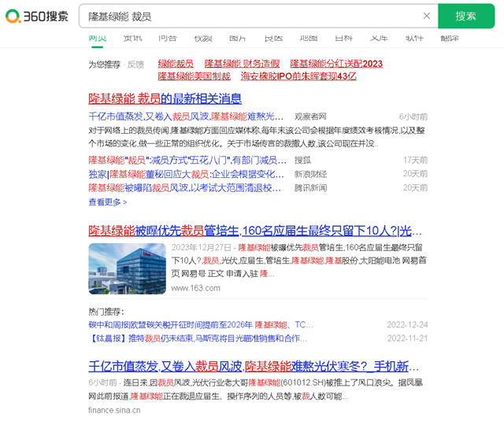Viewport: 504px width, 425px height.
Task: Open 隆基绿能被曝陷裁员风波 news from 腾讯新闻
Action: pyautogui.click(x=184, y=188)
